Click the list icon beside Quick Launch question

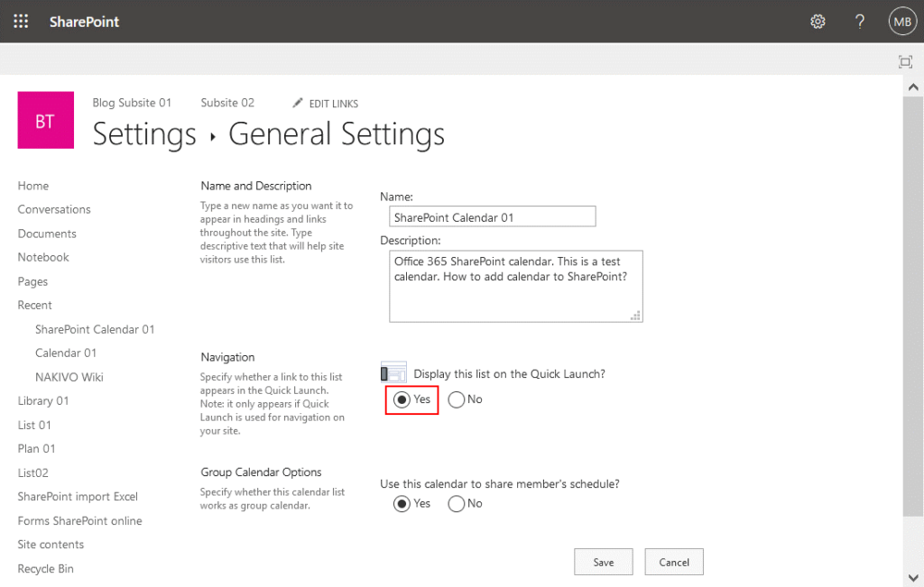pyautogui.click(x=393, y=371)
